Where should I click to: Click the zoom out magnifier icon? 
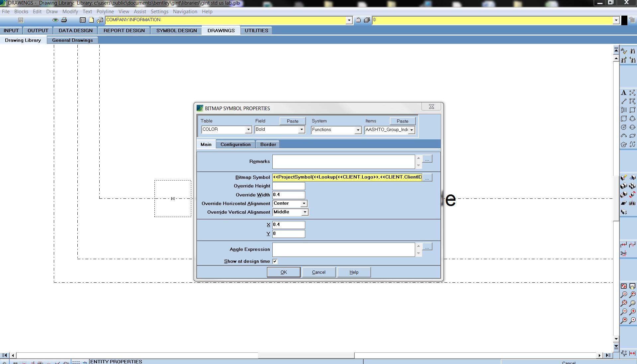pyautogui.click(x=624, y=311)
